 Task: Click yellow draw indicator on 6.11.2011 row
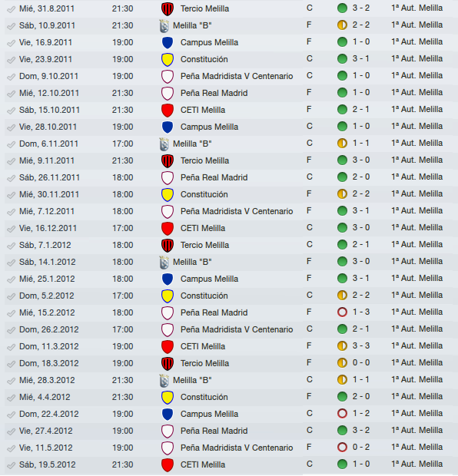pyautogui.click(x=342, y=144)
